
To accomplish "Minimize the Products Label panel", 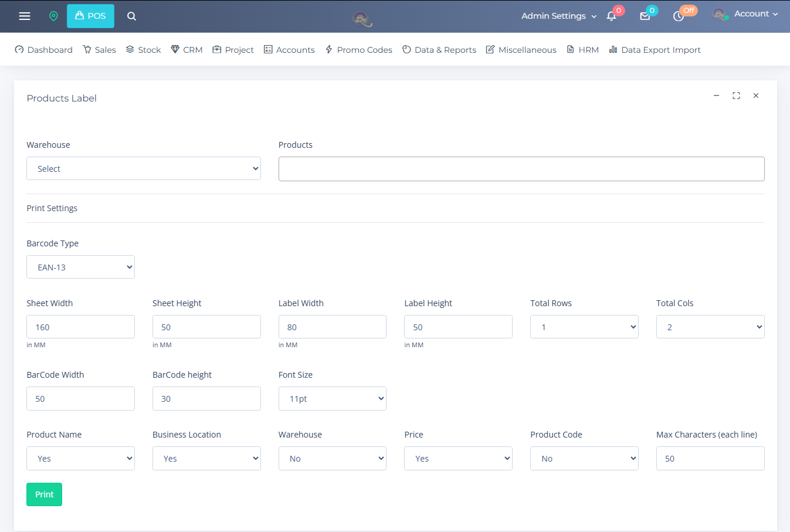I will (716, 96).
